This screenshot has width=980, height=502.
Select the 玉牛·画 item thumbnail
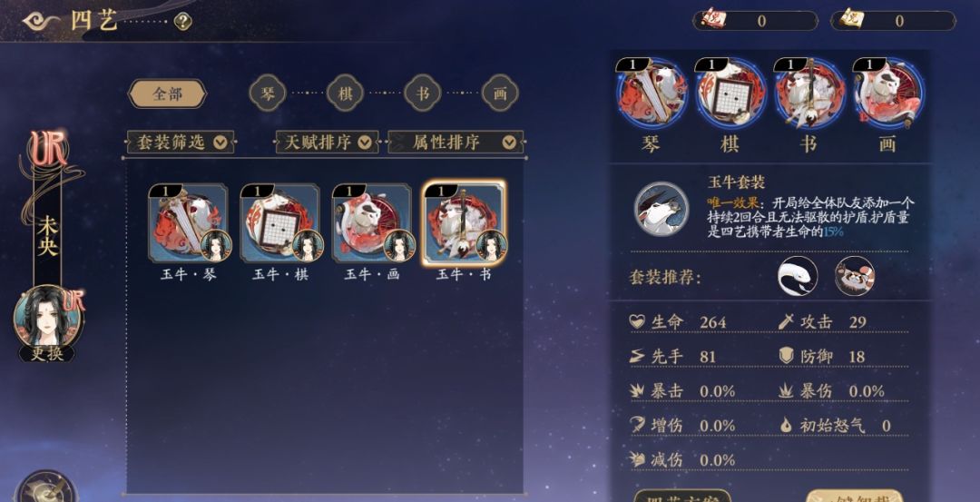373,222
